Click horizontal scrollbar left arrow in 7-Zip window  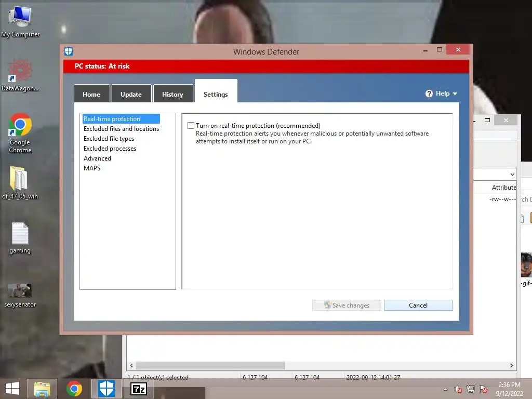tap(131, 365)
